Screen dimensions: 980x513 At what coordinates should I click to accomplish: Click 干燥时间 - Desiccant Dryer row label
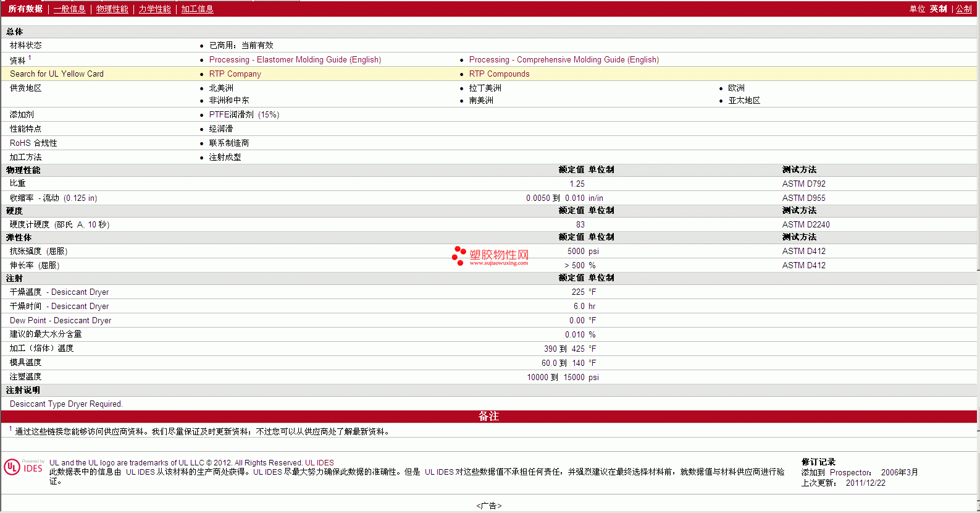coord(59,306)
